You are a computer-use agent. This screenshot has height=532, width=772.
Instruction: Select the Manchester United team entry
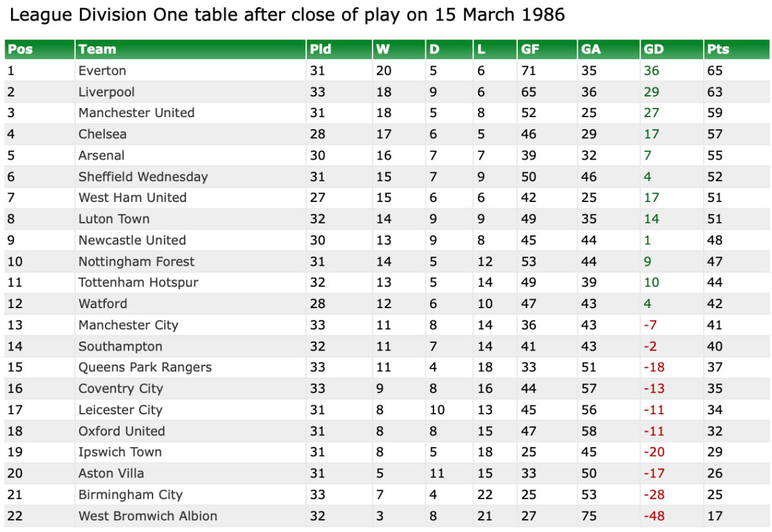point(136,113)
